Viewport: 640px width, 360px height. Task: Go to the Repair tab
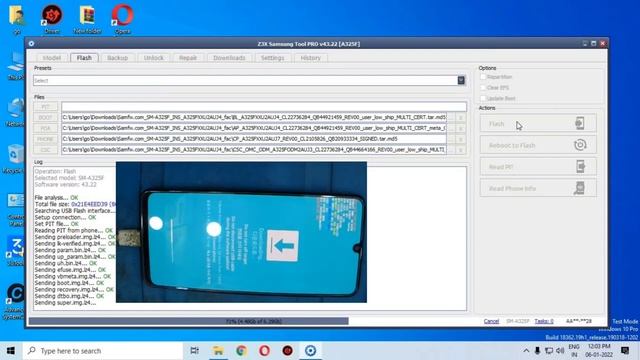pyautogui.click(x=188, y=58)
